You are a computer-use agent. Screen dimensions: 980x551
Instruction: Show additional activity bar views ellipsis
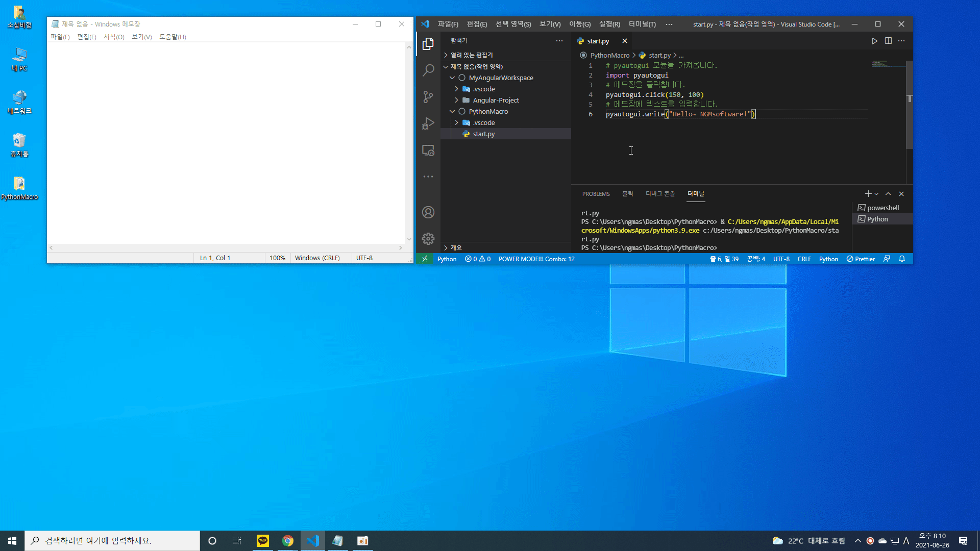pyautogui.click(x=428, y=177)
